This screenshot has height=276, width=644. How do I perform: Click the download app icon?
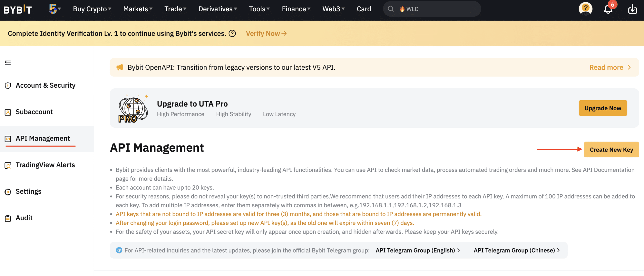click(632, 9)
